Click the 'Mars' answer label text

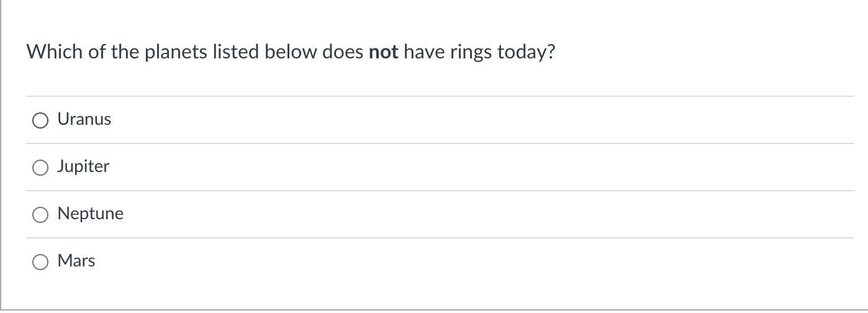click(76, 261)
